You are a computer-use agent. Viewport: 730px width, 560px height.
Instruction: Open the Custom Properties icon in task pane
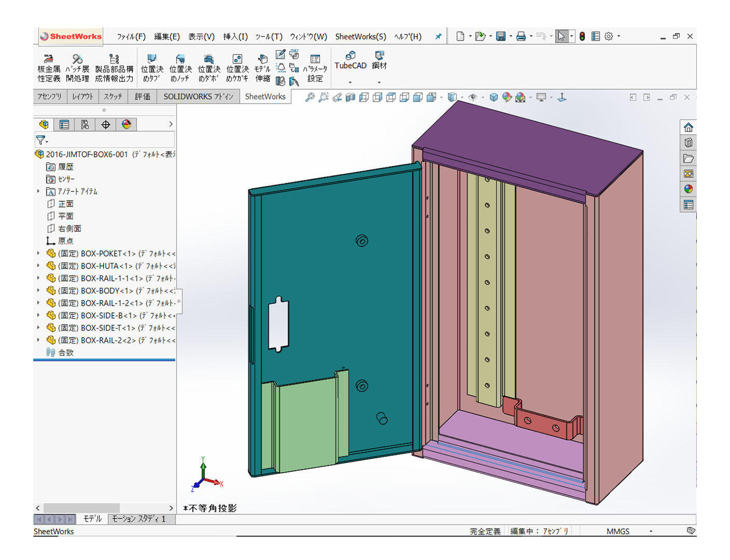689,205
